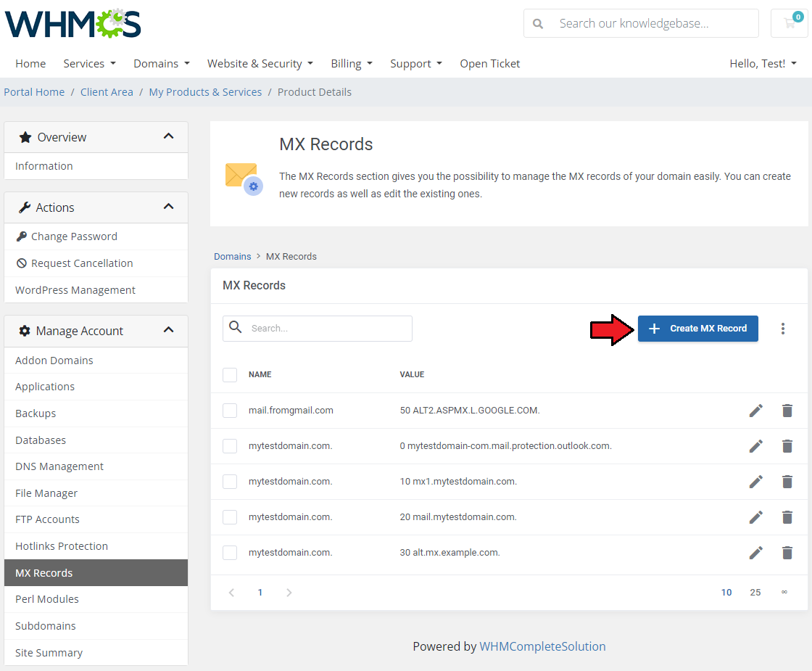Open FTP Accounts in sidebar
Screen dimensions: 812x671
point(96,519)
